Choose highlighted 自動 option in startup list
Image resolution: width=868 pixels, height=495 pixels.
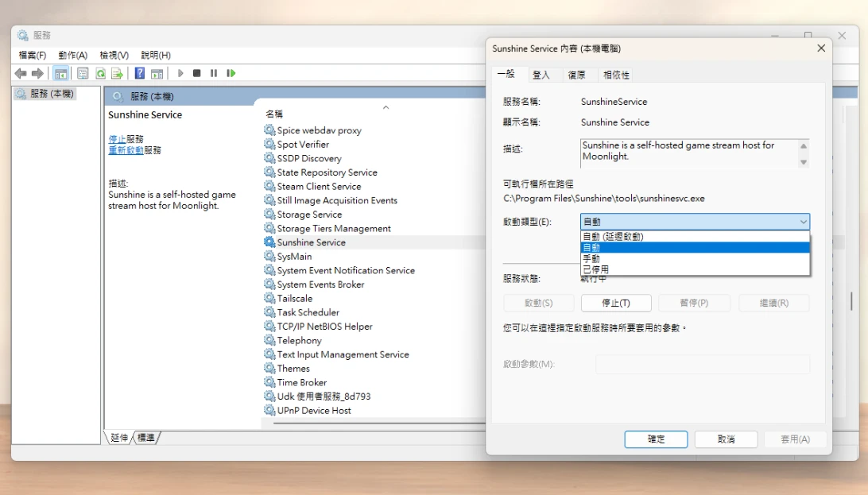tap(696, 247)
